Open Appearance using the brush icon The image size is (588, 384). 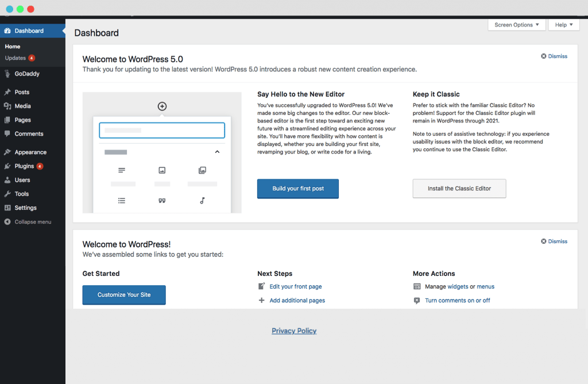click(8, 152)
